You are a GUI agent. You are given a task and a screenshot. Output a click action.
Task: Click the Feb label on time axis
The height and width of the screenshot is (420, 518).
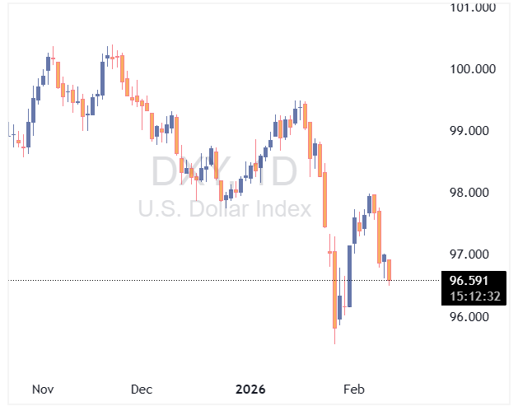(353, 389)
